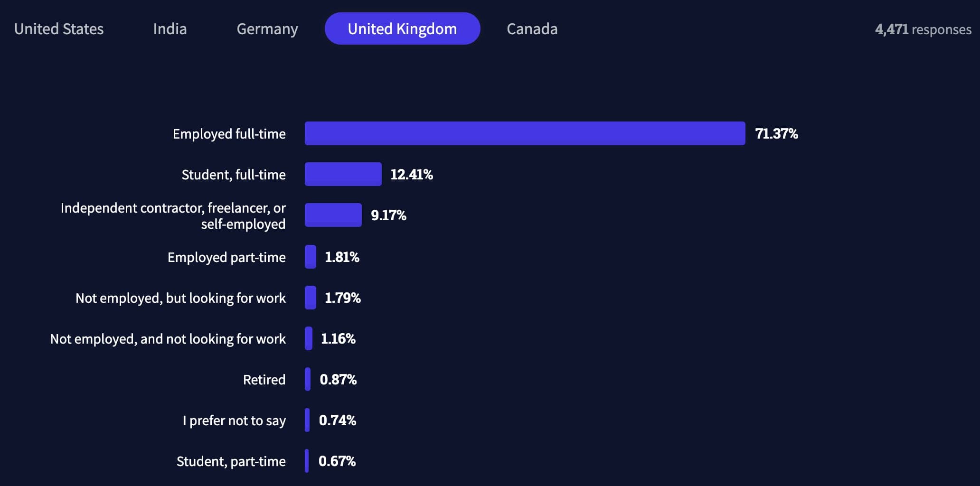Viewport: 980px width, 486px height.
Task: Select the bar next to 1.79%
Action: click(x=311, y=298)
